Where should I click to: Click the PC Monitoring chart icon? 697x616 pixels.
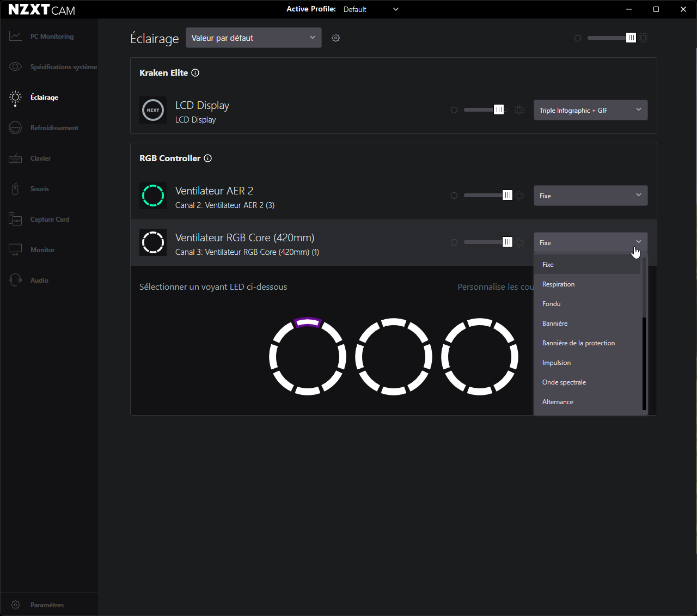15,36
